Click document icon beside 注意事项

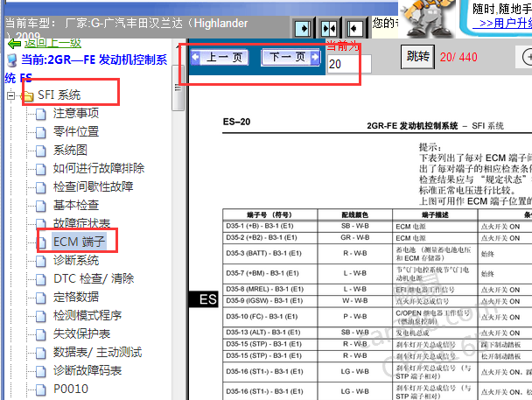tap(41, 115)
